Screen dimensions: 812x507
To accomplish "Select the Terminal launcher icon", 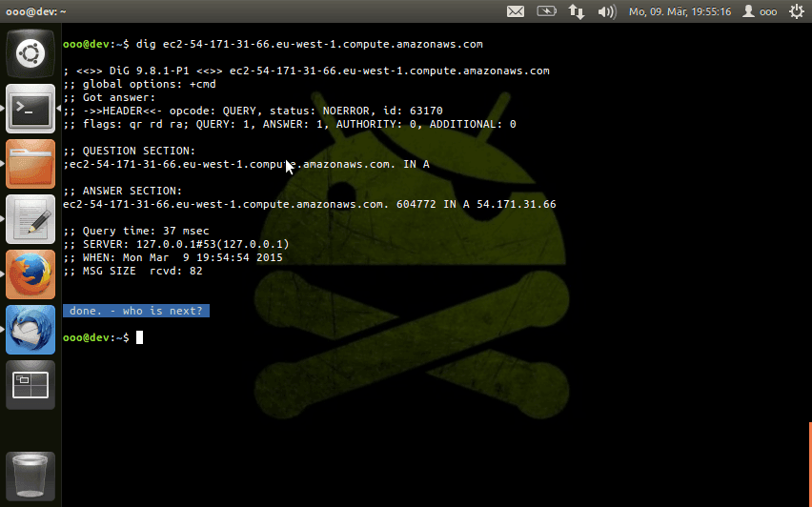I will (x=30, y=109).
